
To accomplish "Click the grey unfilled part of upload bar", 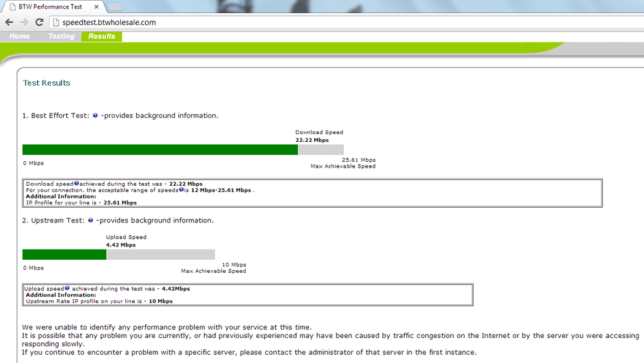I will [x=161, y=254].
